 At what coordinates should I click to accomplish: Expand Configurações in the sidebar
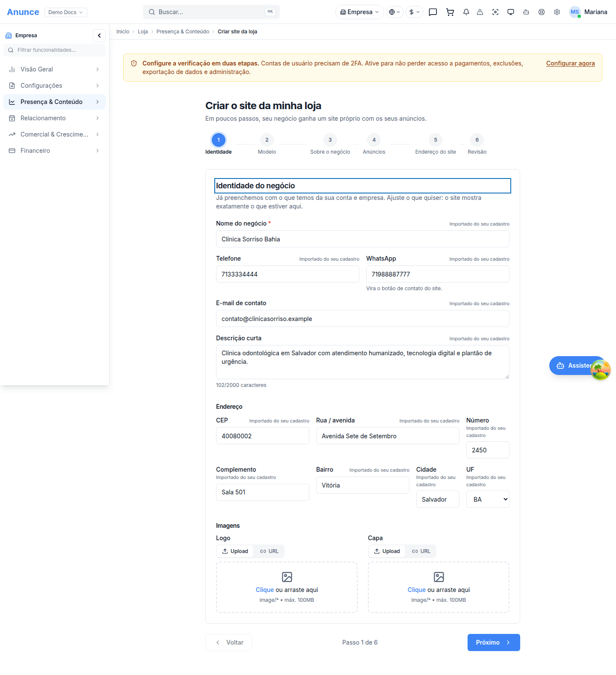[x=54, y=86]
